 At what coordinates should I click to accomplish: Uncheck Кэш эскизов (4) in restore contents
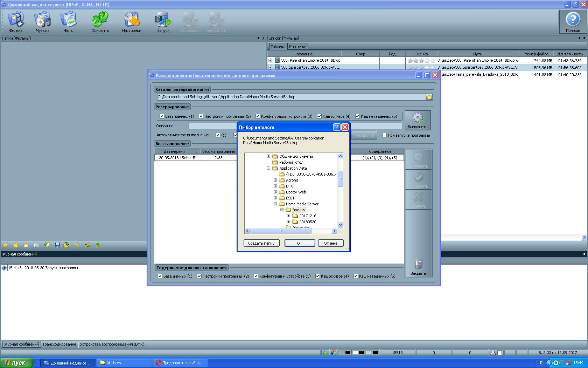(318, 276)
